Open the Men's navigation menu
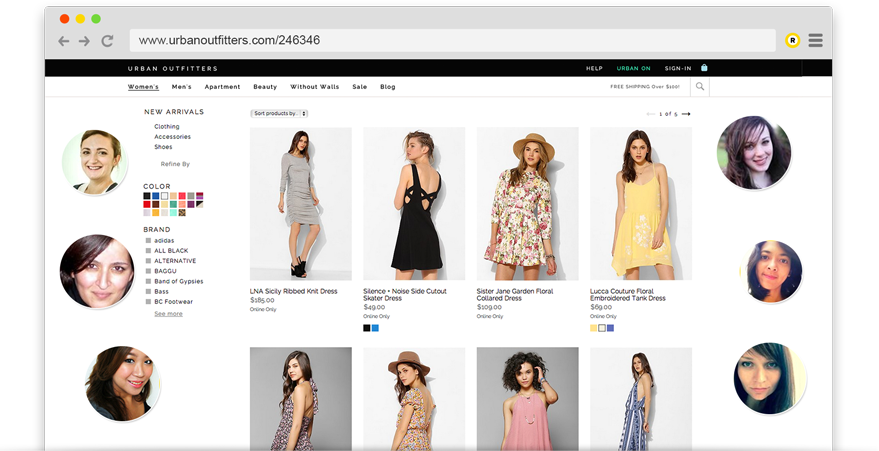The width and height of the screenshot is (879, 451). pyautogui.click(x=181, y=87)
